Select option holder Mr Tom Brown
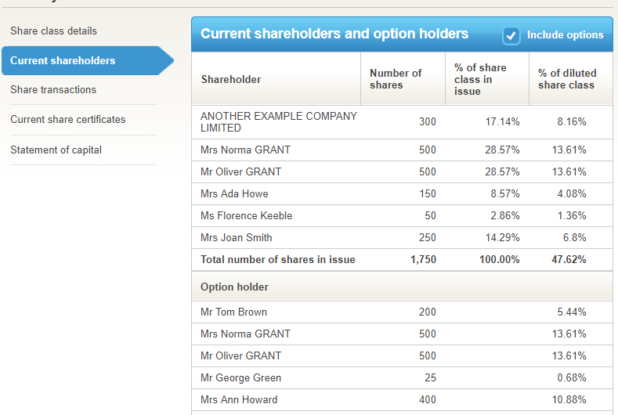618x415 pixels. pyautogui.click(x=233, y=312)
